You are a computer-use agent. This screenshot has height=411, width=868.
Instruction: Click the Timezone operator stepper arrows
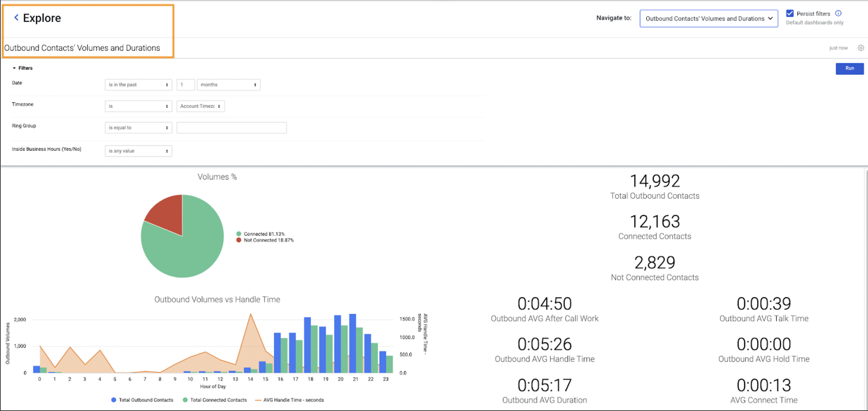click(167, 106)
